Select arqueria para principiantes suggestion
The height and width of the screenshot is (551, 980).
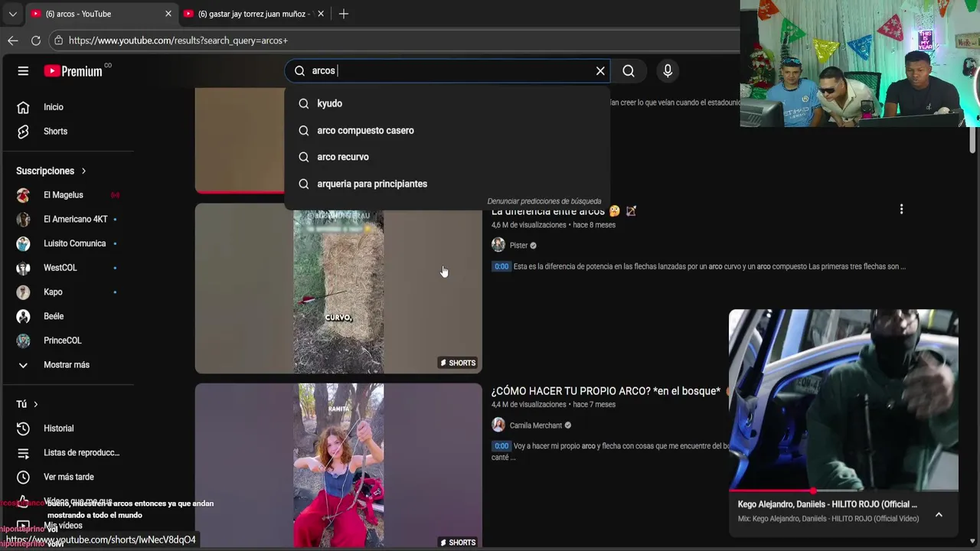click(448, 184)
